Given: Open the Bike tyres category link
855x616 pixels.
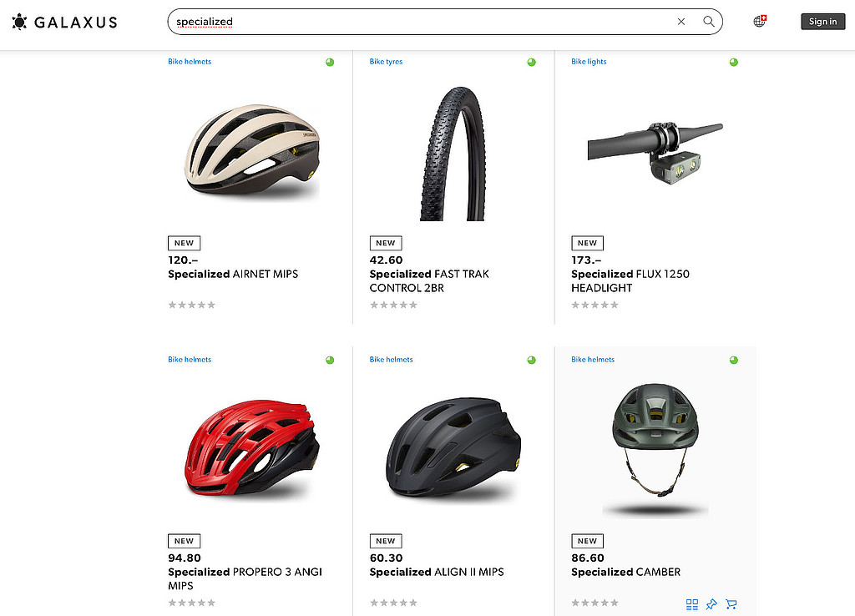Looking at the screenshot, I should point(386,62).
